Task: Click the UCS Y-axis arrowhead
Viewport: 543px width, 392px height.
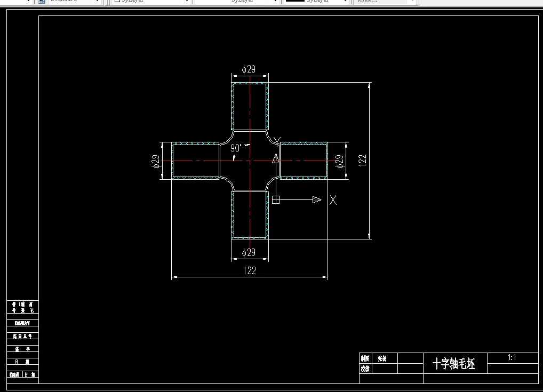Action: point(276,159)
